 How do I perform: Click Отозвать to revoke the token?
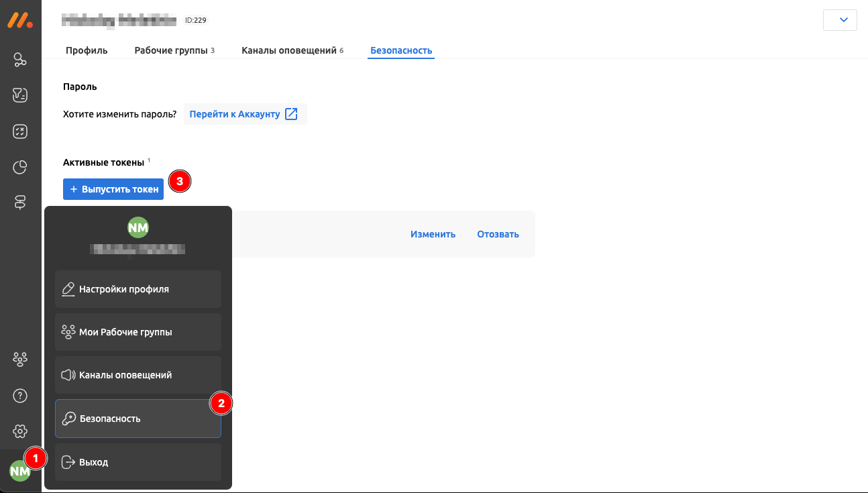(498, 234)
